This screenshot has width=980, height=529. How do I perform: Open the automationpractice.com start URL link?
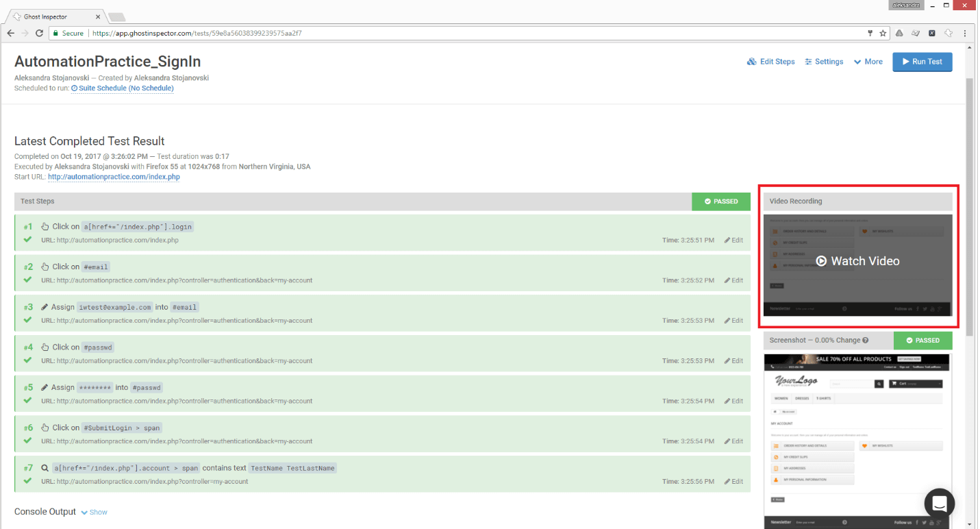114,177
